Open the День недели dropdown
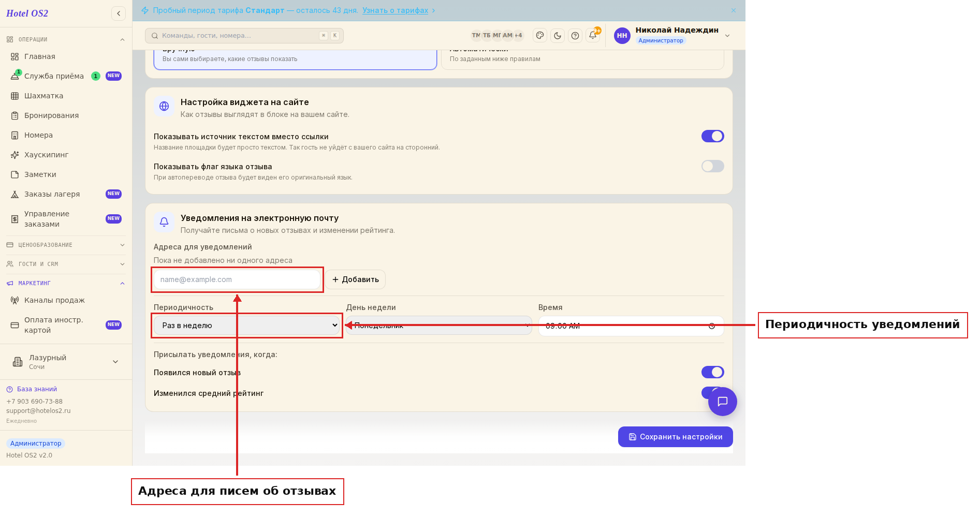 439,326
